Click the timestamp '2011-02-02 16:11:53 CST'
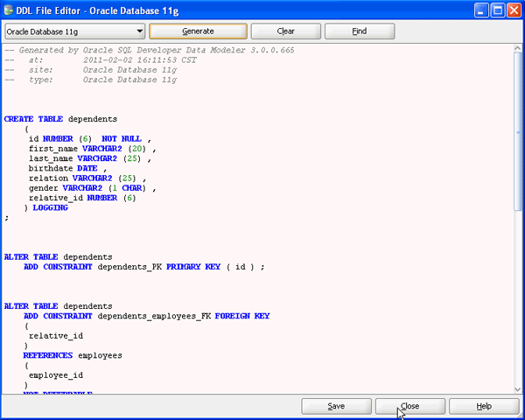Image resolution: width=525 pixels, height=420 pixels. coord(140,60)
